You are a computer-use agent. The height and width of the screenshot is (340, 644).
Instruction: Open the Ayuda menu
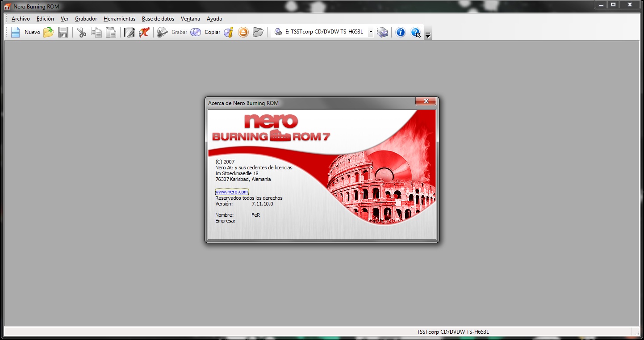(214, 19)
